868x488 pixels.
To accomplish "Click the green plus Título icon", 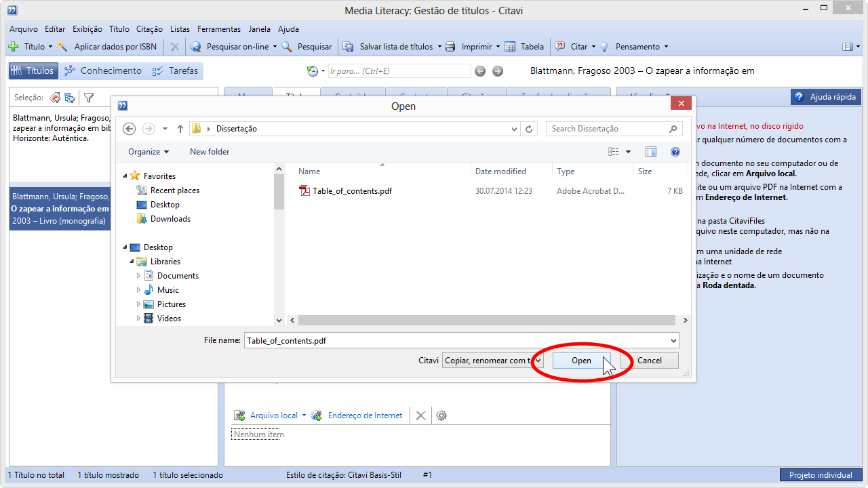I will point(14,47).
